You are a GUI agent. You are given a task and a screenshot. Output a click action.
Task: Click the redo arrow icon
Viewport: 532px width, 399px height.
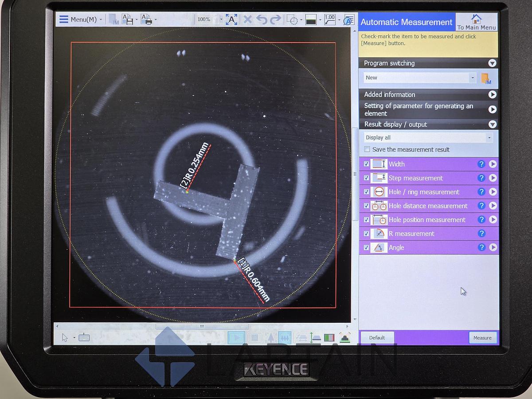[276, 20]
